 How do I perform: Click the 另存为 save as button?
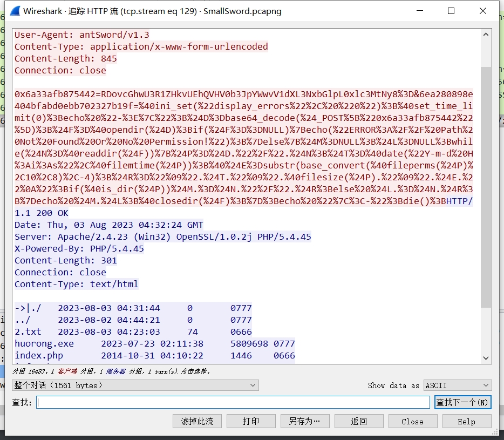point(305,421)
